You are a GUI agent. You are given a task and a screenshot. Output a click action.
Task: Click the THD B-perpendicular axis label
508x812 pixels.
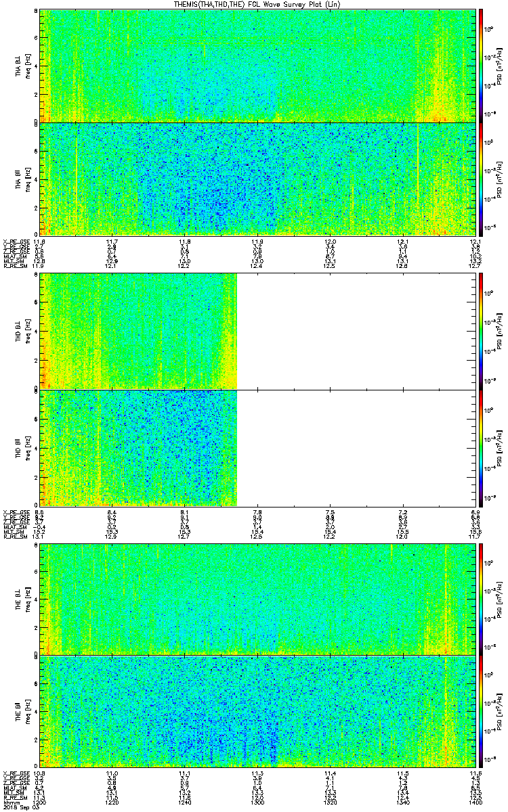click(x=19, y=330)
